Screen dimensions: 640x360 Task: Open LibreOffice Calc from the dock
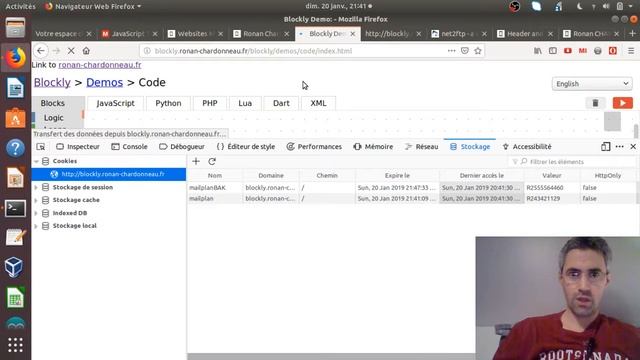pos(16,298)
